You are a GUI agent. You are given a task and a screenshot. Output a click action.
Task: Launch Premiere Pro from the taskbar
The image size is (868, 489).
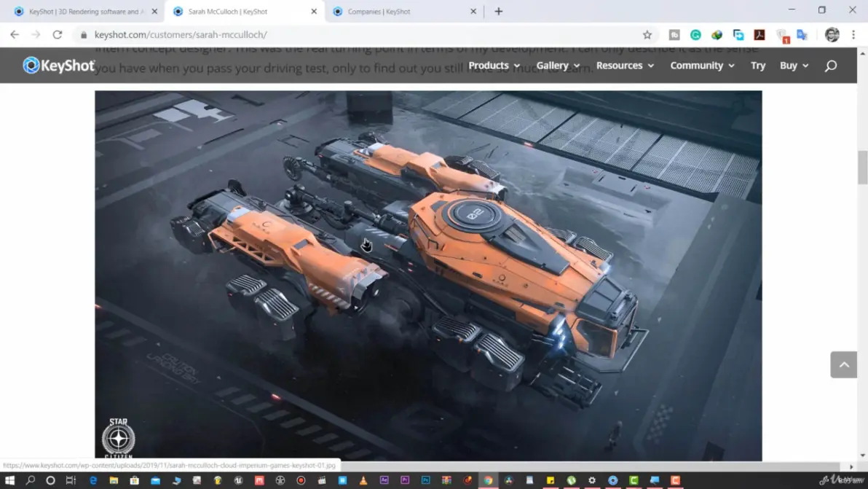[405, 480]
